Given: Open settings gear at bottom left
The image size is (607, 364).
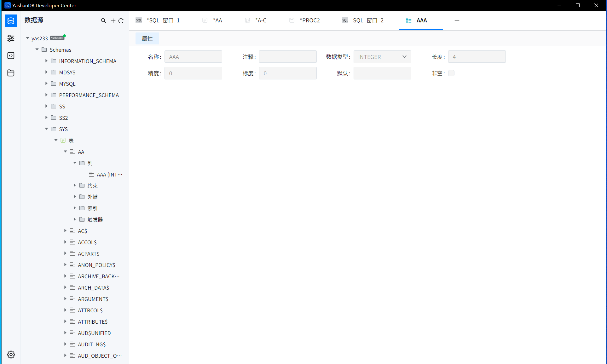Looking at the screenshot, I should click(11, 355).
